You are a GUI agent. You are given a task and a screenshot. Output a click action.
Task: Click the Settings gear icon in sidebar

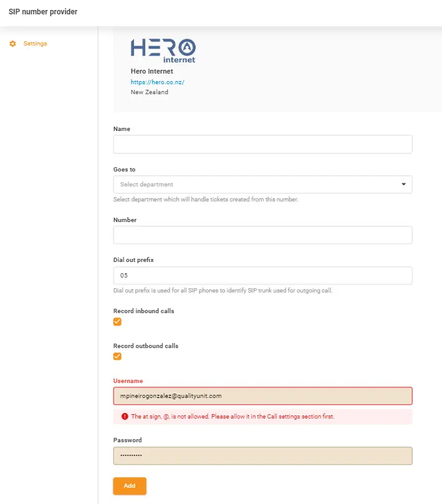pos(12,44)
